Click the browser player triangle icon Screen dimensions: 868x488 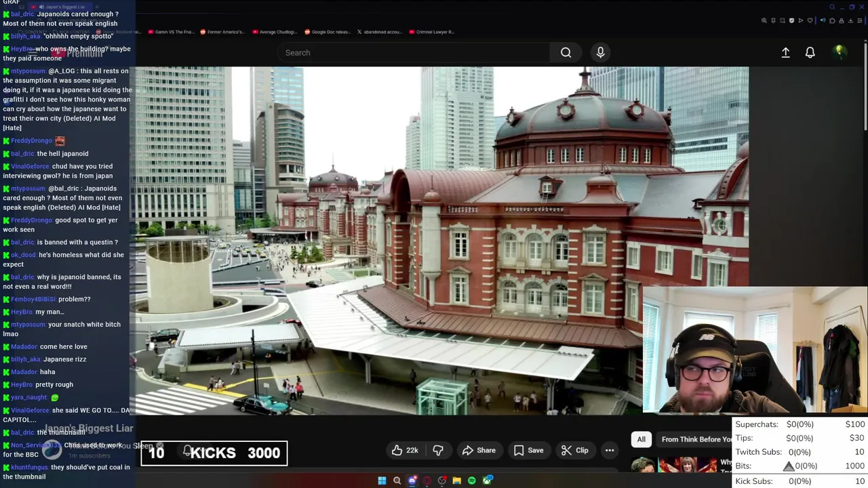click(801, 20)
